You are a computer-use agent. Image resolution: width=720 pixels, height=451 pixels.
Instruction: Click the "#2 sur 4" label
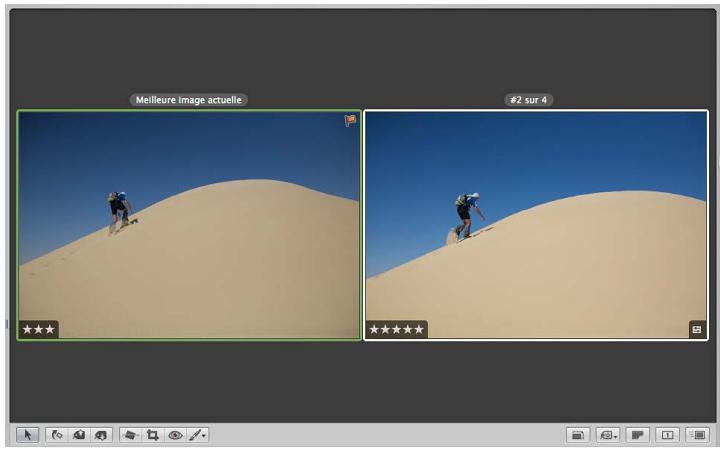pos(529,100)
